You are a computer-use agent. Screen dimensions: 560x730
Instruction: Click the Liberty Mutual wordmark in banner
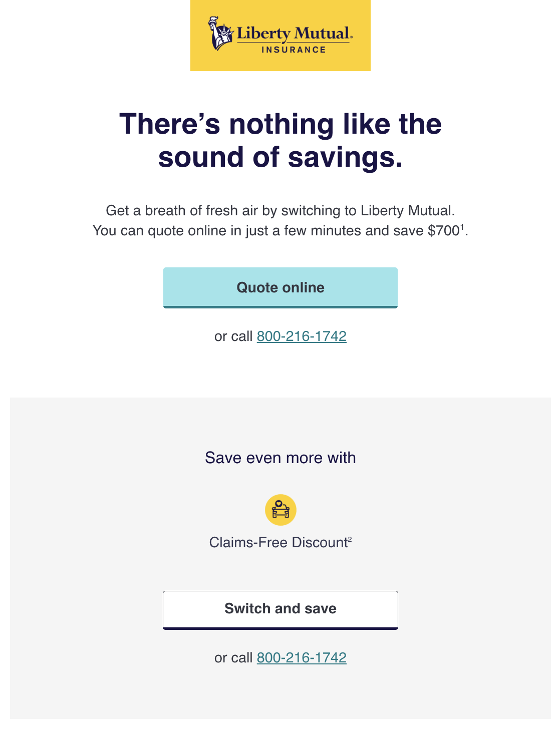(295, 34)
